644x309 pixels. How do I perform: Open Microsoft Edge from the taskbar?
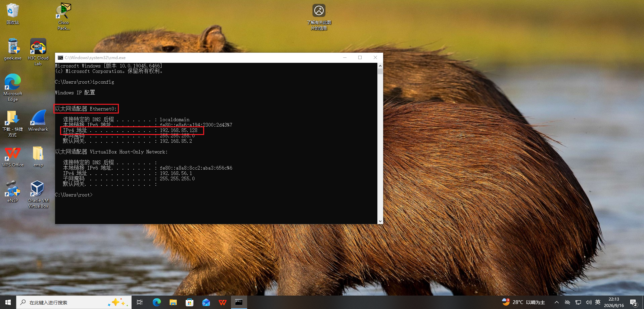(156, 302)
